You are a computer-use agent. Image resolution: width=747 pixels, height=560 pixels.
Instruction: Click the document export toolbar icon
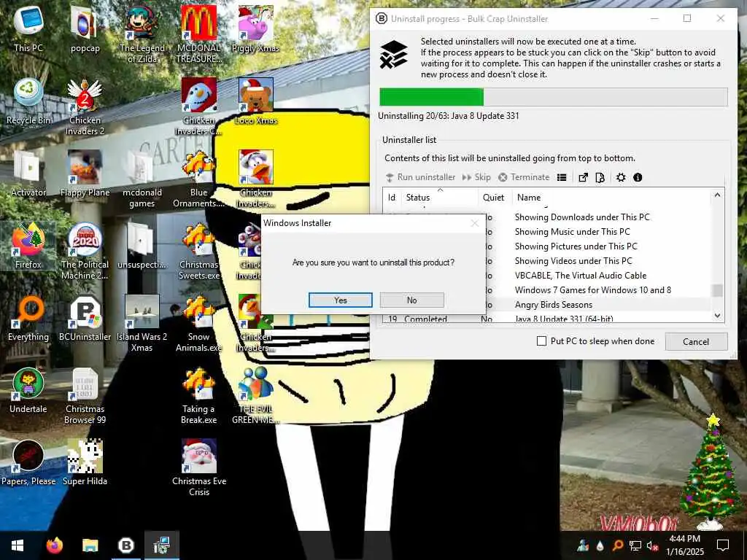click(x=600, y=178)
